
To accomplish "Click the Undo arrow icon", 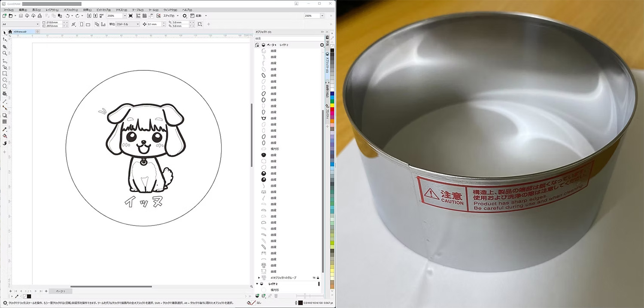I will point(67,16).
